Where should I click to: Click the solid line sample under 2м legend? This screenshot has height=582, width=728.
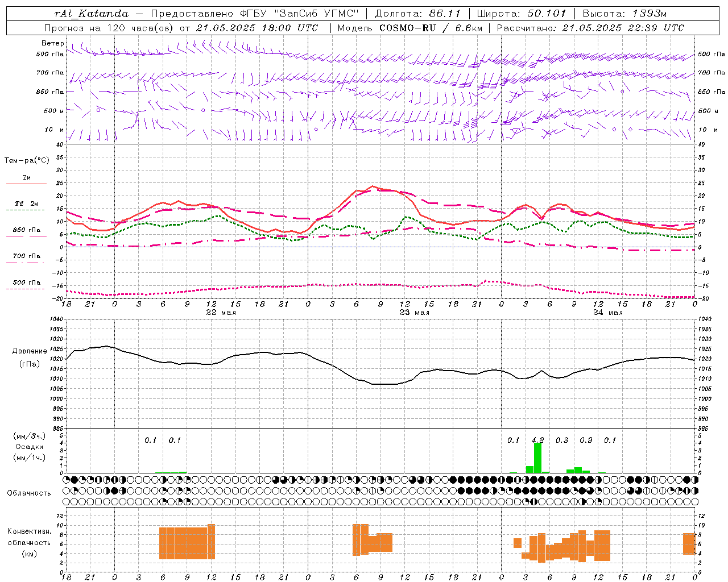(x=26, y=184)
